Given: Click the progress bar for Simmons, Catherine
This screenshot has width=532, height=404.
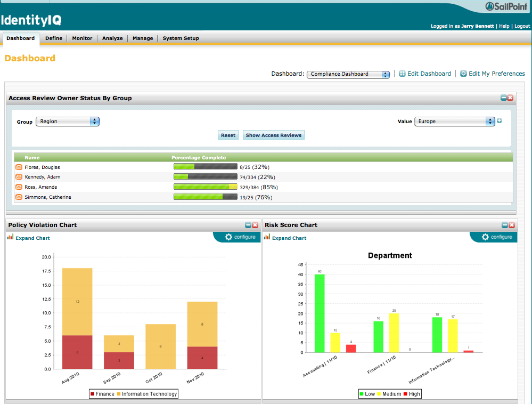Looking at the screenshot, I should click(x=206, y=197).
